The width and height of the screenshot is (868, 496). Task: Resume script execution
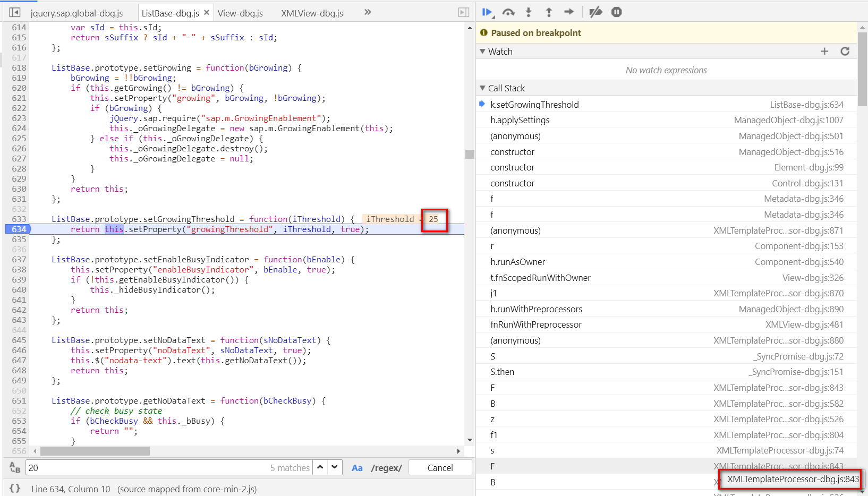(x=487, y=12)
